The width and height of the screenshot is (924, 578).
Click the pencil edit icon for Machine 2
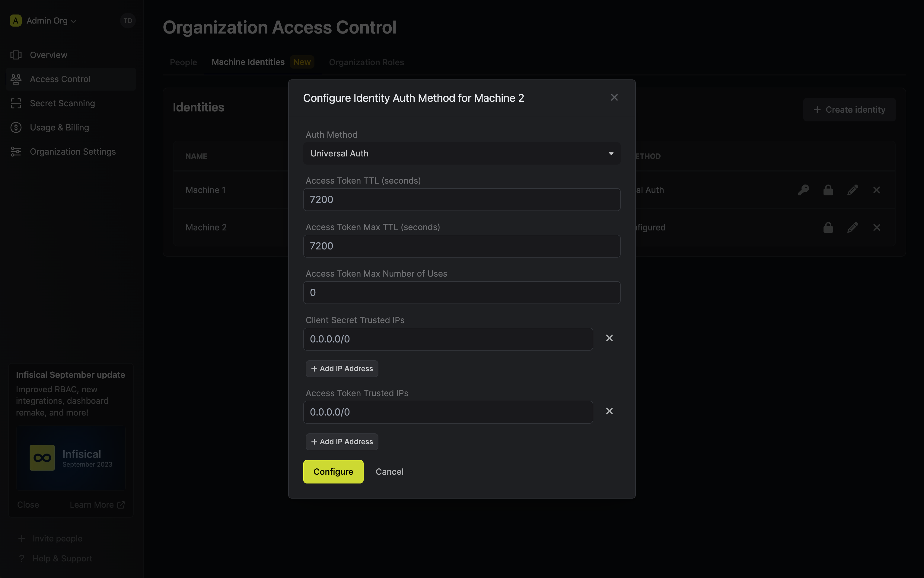[x=852, y=227]
